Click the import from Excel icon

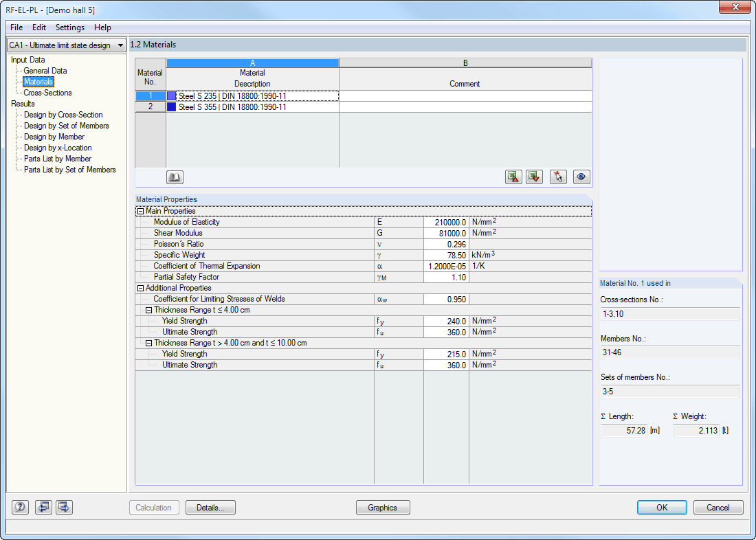(534, 177)
